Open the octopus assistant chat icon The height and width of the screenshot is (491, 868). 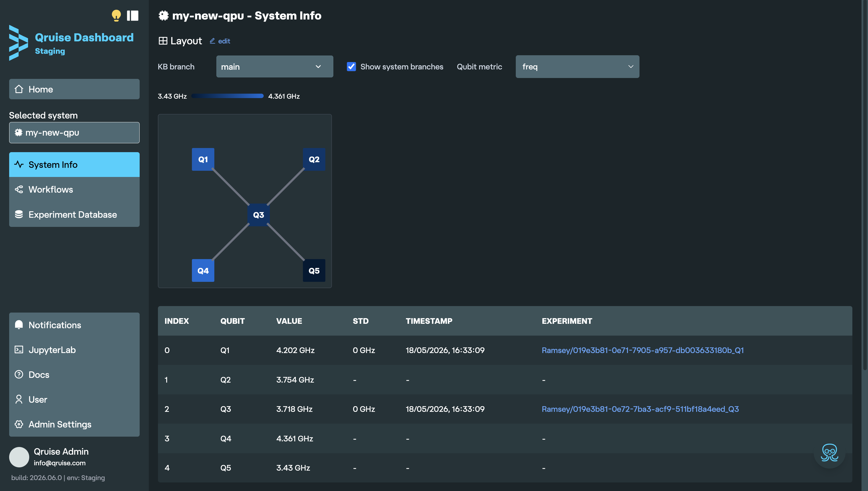(829, 453)
